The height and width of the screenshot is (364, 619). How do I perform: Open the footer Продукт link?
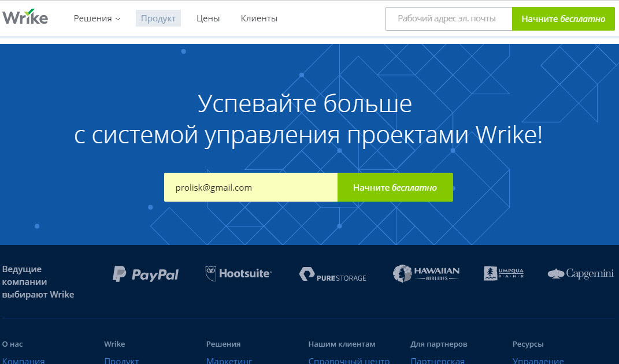121,361
